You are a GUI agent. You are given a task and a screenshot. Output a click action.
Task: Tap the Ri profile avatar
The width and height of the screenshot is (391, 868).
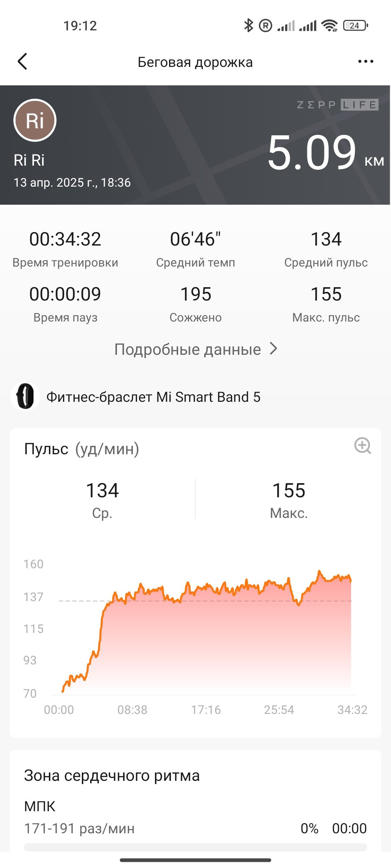coord(35,120)
